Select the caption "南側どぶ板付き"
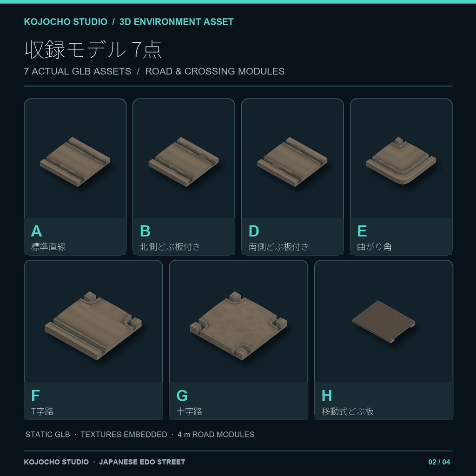The image size is (476, 476). pyautogui.click(x=279, y=247)
